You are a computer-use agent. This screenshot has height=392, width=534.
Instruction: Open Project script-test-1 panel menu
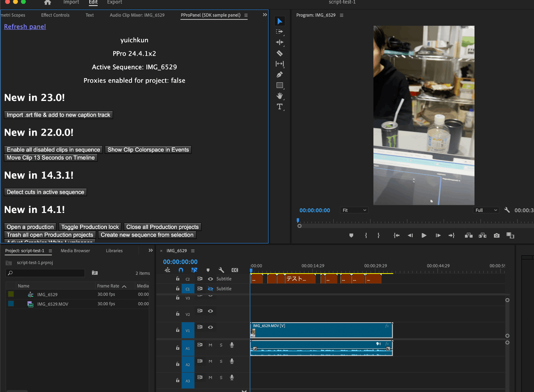tap(50, 251)
